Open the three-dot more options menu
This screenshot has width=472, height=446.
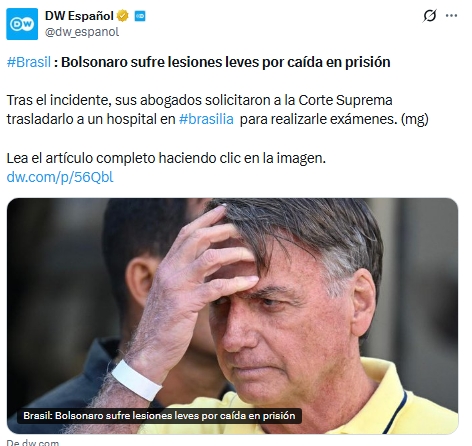tap(451, 15)
